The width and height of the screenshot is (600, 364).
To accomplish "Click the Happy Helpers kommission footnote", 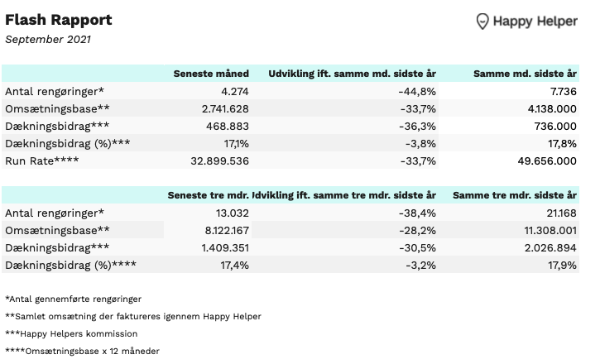I will pyautogui.click(x=70, y=333).
